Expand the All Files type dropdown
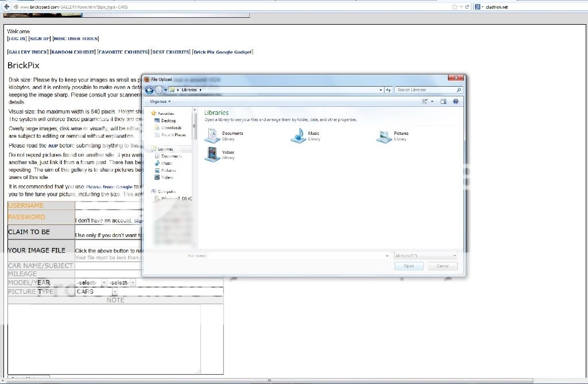This screenshot has width=588, height=384. (425, 255)
